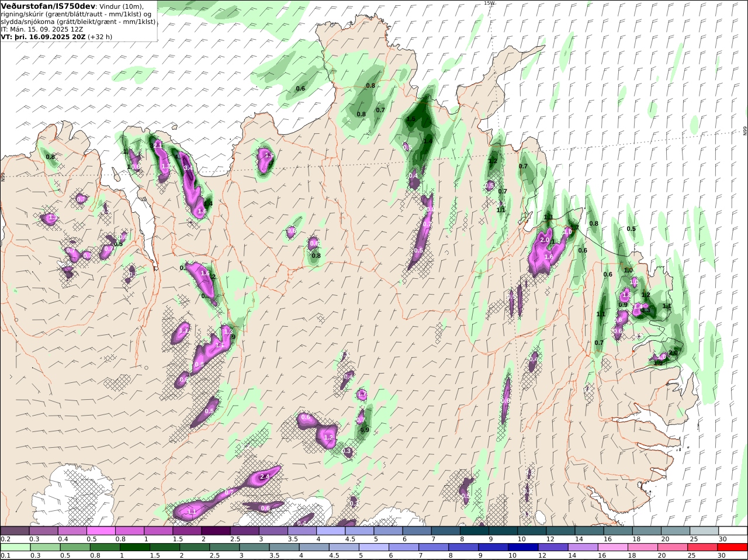Select upper legend swatch labeled 3.5
748x560 pixels.
pos(302,530)
